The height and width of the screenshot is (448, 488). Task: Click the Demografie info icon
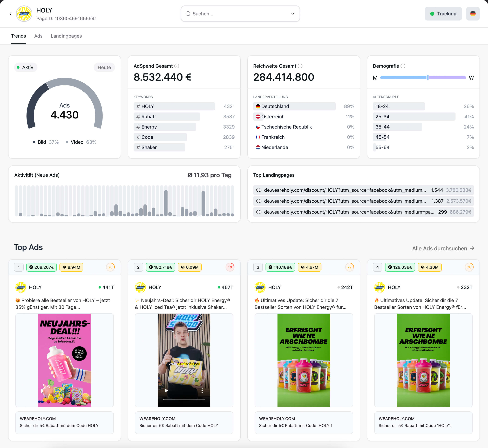click(403, 66)
